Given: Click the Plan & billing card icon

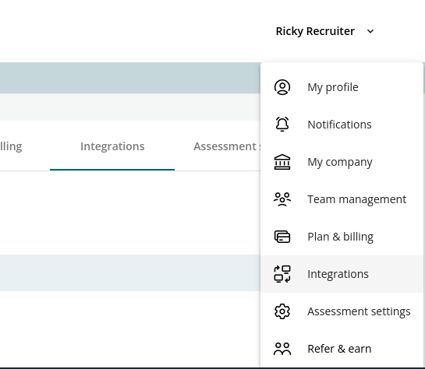Looking at the screenshot, I should pos(282,237).
